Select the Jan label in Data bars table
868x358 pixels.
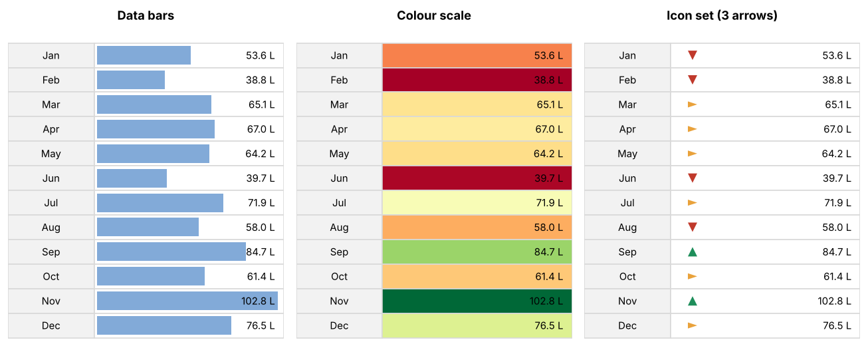click(x=51, y=55)
